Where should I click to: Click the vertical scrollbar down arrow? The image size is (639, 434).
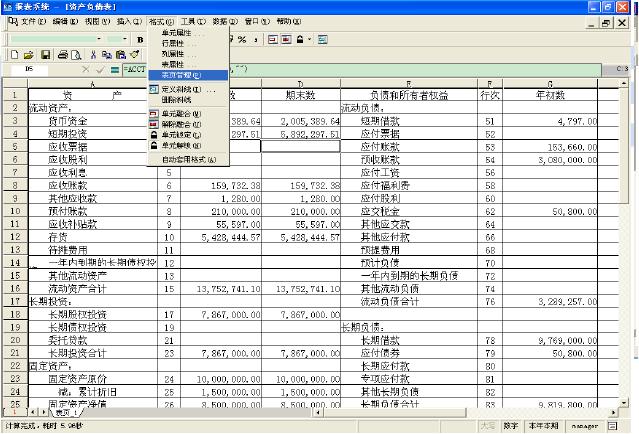[x=624, y=403]
